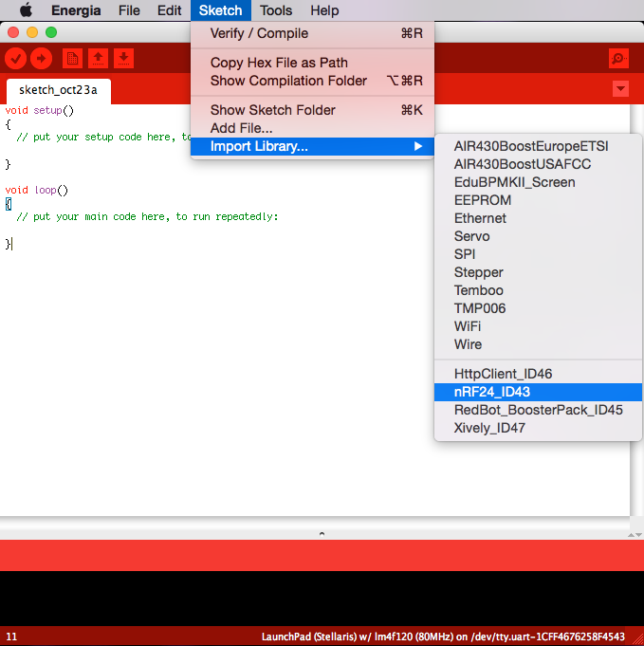Open the Serial Monitor magnifier icon
This screenshot has height=646, width=644.
tap(618, 59)
